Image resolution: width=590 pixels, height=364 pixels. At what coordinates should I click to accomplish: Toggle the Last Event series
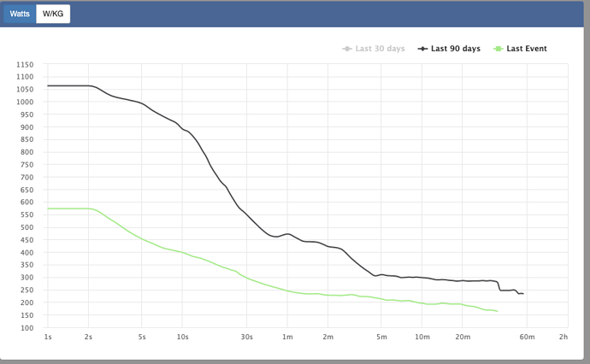520,49
